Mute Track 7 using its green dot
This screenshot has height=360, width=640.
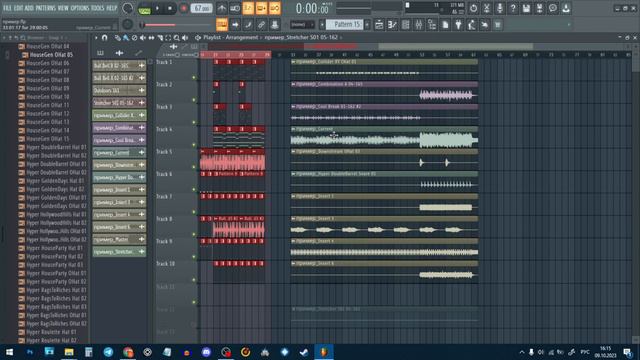point(194,212)
